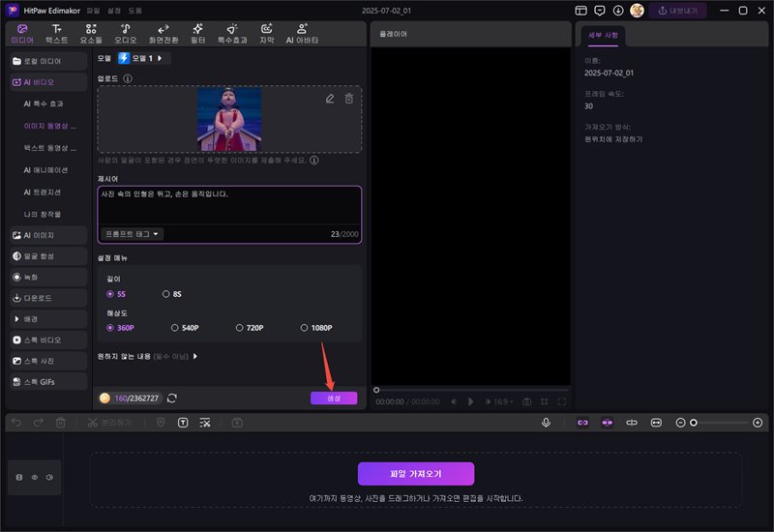The width and height of the screenshot is (774, 532).
Task: Click the redo icon in timeline toolbar
Action: [x=39, y=423]
